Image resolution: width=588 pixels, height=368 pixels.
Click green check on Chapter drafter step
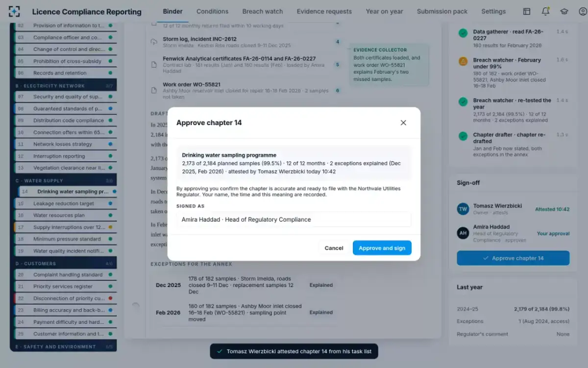tap(463, 136)
